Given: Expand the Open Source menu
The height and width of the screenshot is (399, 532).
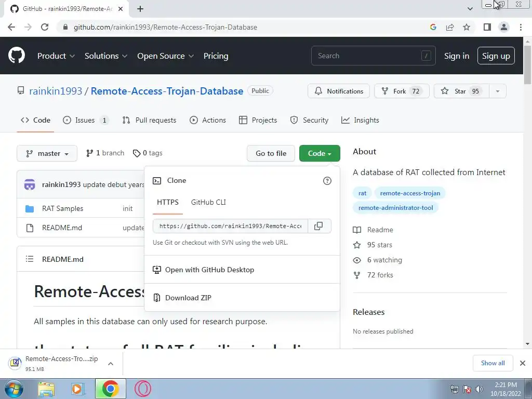Looking at the screenshot, I should click(x=166, y=56).
